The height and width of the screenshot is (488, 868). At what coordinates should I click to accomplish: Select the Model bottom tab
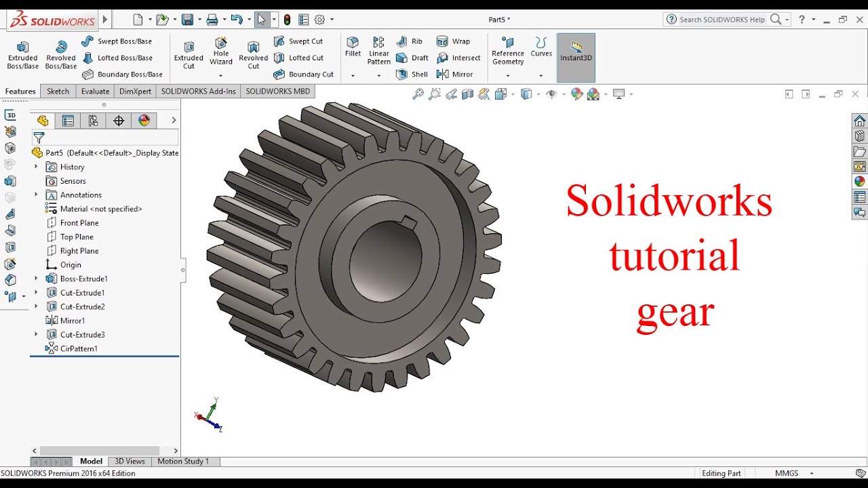point(91,462)
